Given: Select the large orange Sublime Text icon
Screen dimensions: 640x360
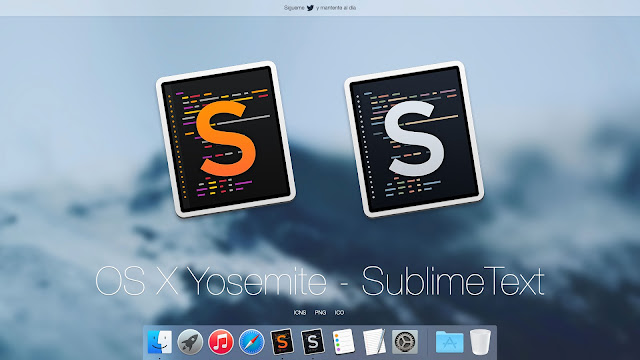Looking at the screenshot, I should (x=226, y=139).
